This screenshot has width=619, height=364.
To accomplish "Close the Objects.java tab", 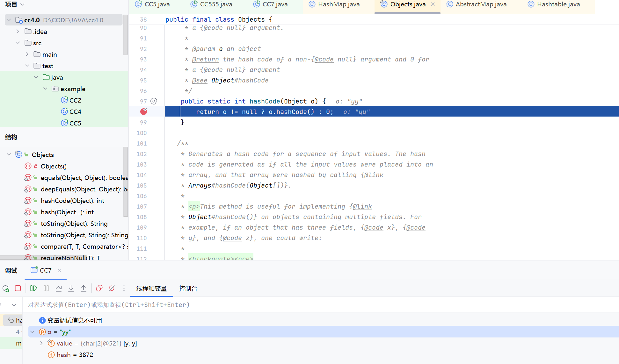I will click(x=433, y=4).
